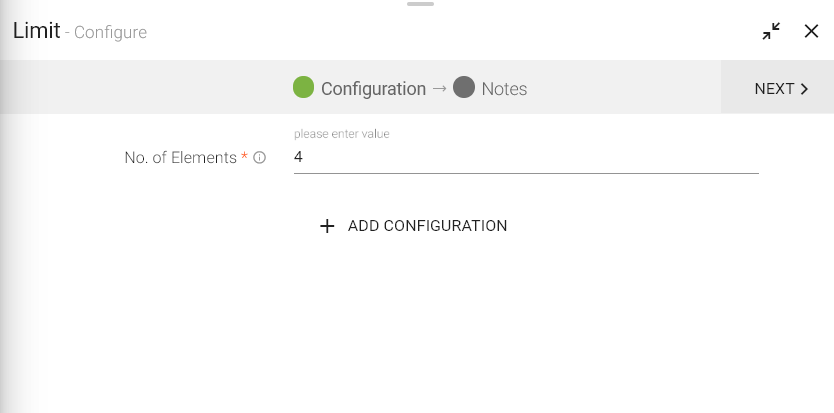The height and width of the screenshot is (413, 834).
Task: Click the red required asterisk
Action: click(x=245, y=157)
